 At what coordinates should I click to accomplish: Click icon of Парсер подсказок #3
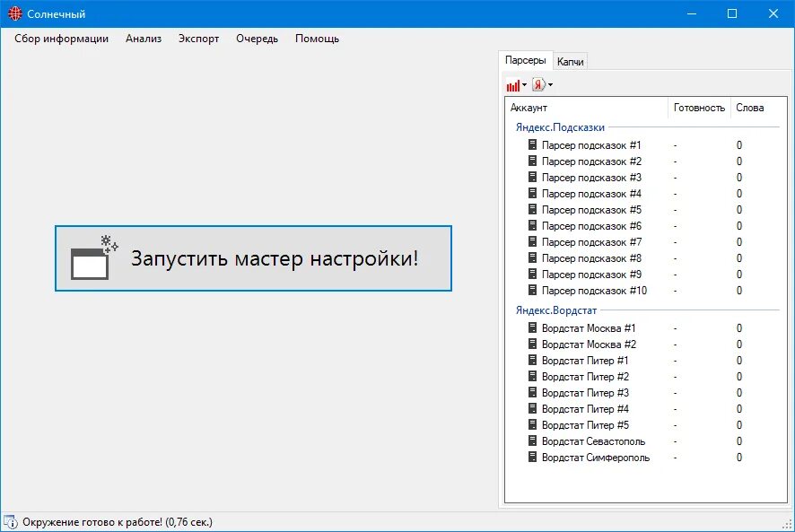[532, 177]
